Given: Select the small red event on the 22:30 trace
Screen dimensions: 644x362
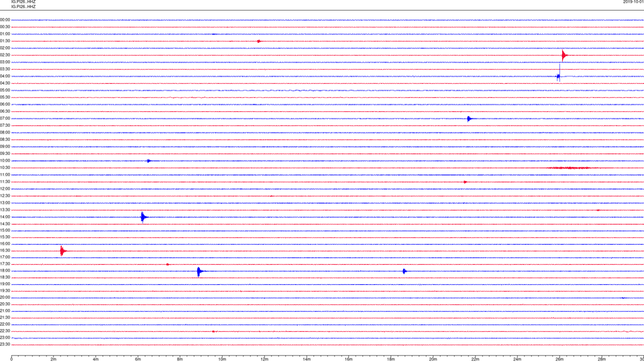Looking at the screenshot, I should pyautogui.click(x=213, y=331).
